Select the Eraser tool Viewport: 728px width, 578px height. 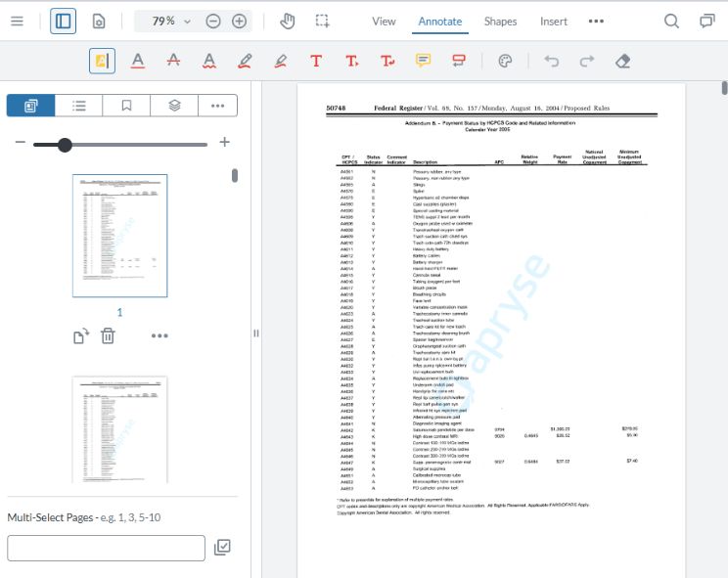click(622, 62)
